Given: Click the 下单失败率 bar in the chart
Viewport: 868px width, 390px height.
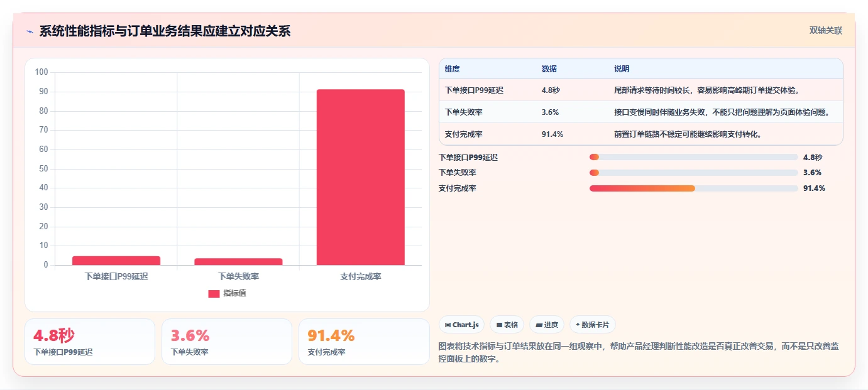Looking at the screenshot, I should (x=238, y=262).
